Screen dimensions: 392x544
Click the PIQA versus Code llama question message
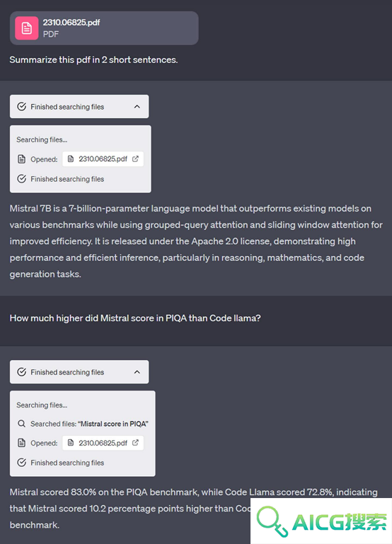(135, 318)
